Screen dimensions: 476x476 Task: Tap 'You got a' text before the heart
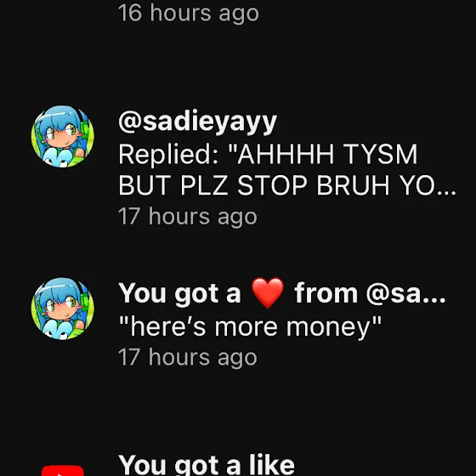179,293
